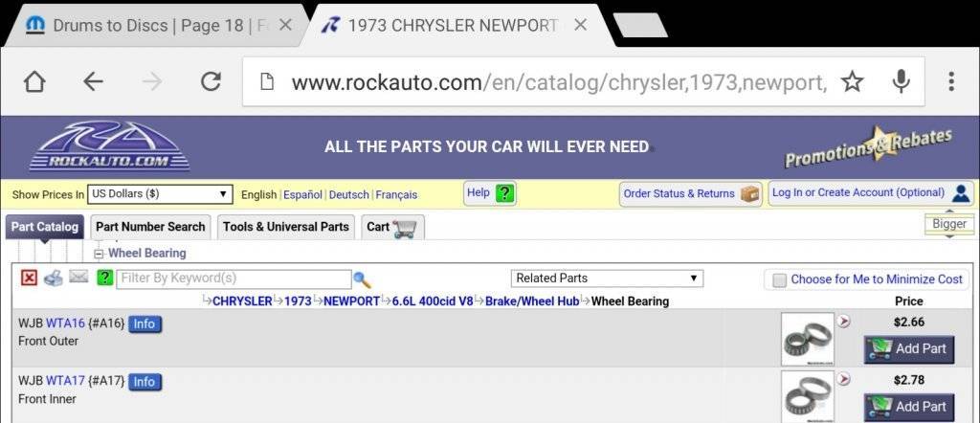Click Info button for WJB WTA17
The width and height of the screenshot is (980, 423).
(144, 382)
